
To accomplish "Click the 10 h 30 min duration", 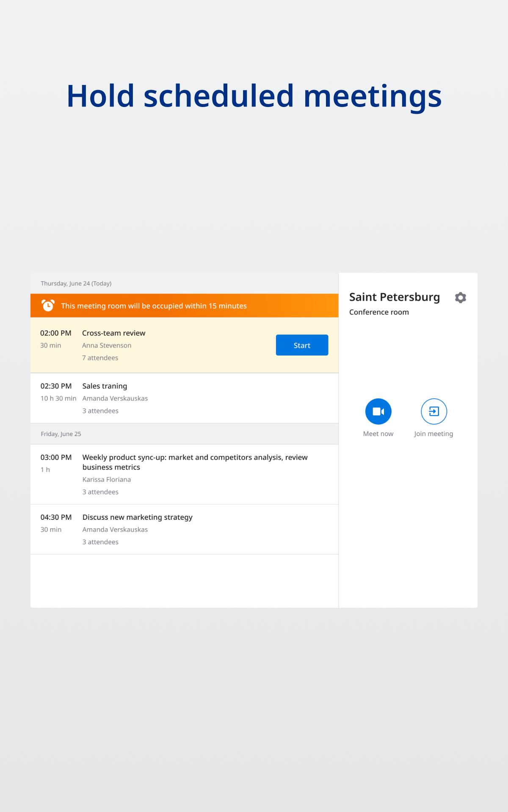I will 58,398.
